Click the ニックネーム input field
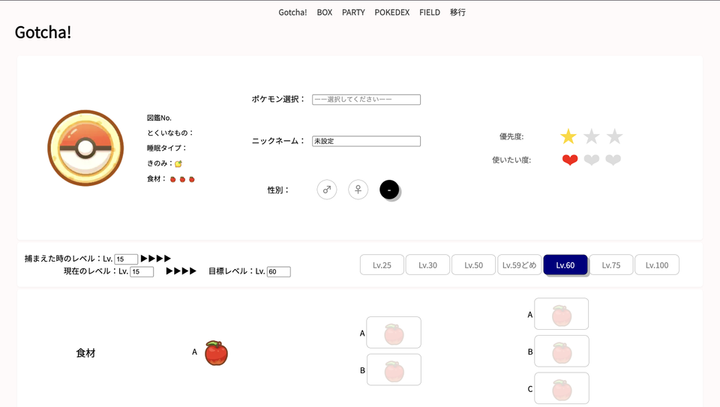Viewport: 720px width, 407px height. pos(366,141)
